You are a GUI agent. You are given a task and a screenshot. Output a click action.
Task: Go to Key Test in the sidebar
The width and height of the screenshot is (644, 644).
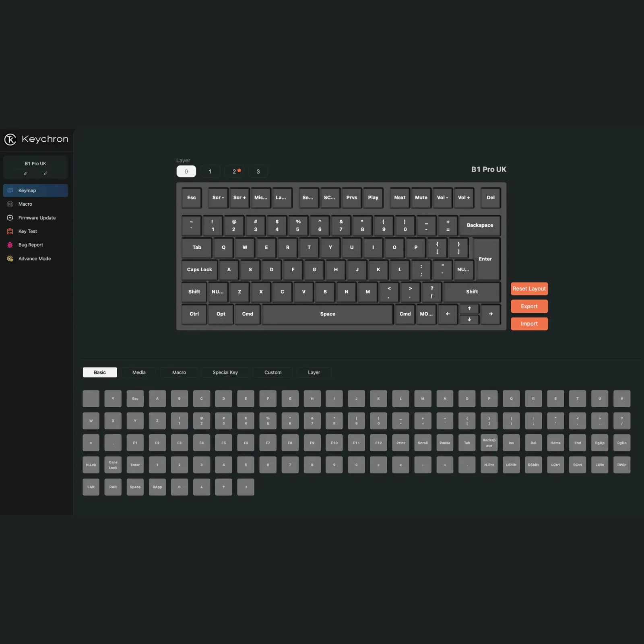(27, 231)
